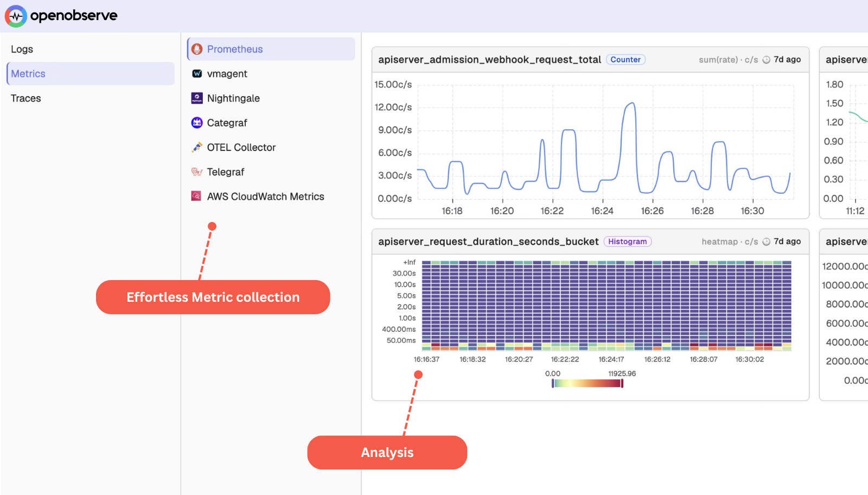Click the 11:12 time label on right panel
Screen dimensions: 868x495
point(855,211)
